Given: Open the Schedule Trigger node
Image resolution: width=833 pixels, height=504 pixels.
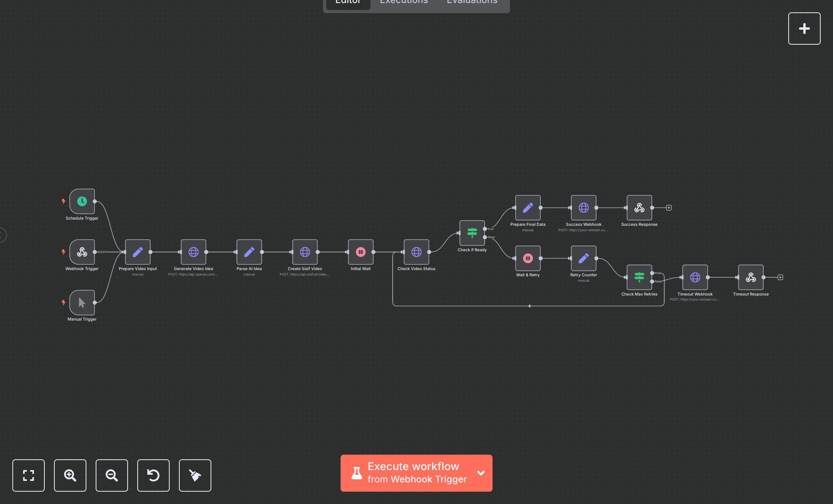Looking at the screenshot, I should coord(82,202).
